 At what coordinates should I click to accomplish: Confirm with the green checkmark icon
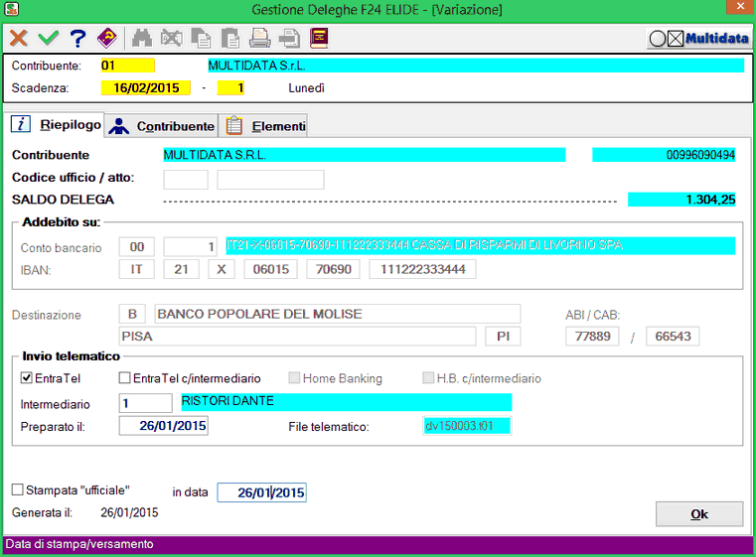[x=49, y=38]
